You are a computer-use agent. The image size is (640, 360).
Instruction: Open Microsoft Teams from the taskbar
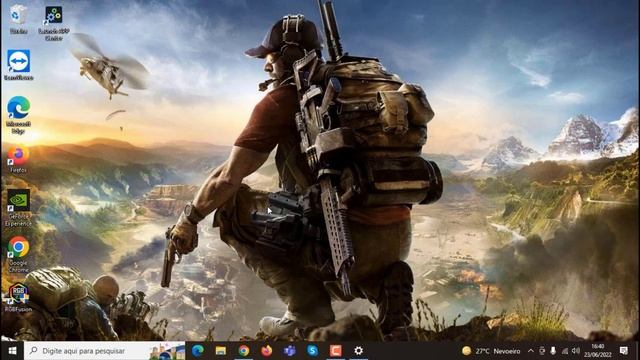coord(290,351)
